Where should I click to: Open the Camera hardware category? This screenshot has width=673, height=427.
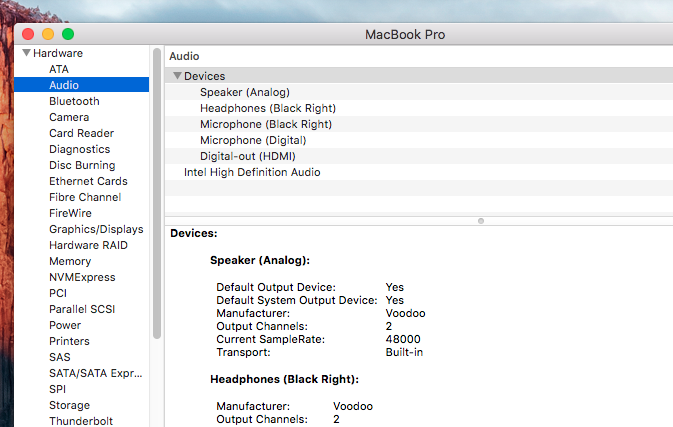pos(69,117)
